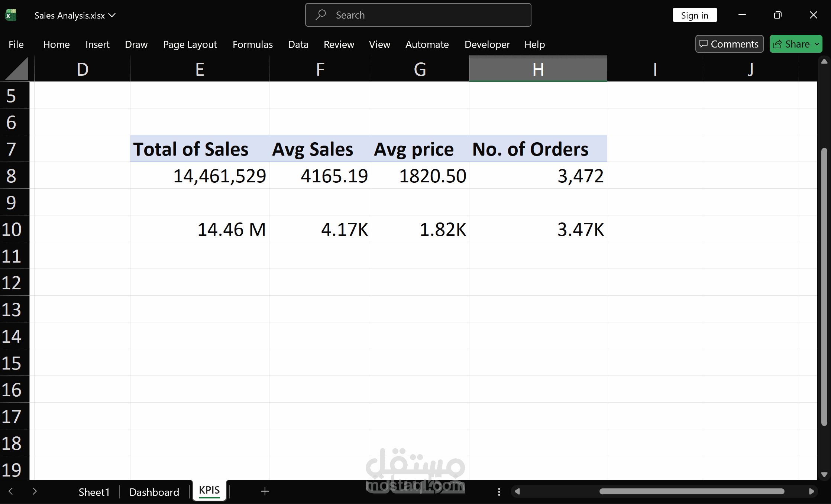Click horizontal scrollbar right arrow
Image resolution: width=831 pixels, height=504 pixels.
(811, 491)
